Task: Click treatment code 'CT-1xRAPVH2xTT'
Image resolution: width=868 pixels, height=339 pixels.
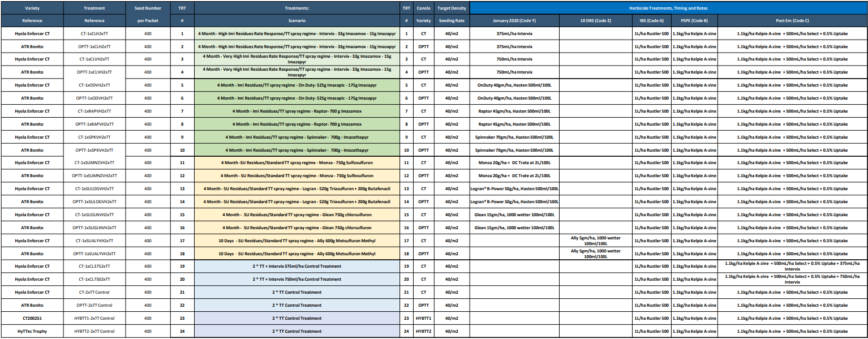Action: pos(94,111)
